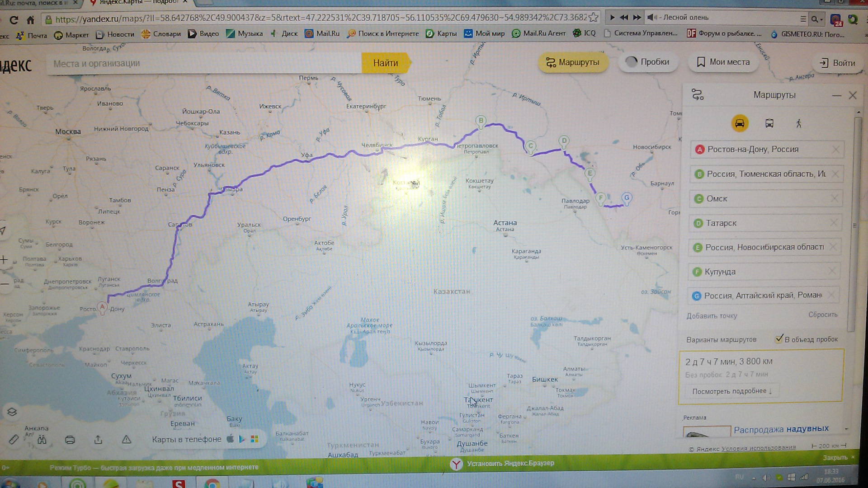This screenshot has width=868, height=488.
Task: Open the share map icon
Action: point(98,440)
